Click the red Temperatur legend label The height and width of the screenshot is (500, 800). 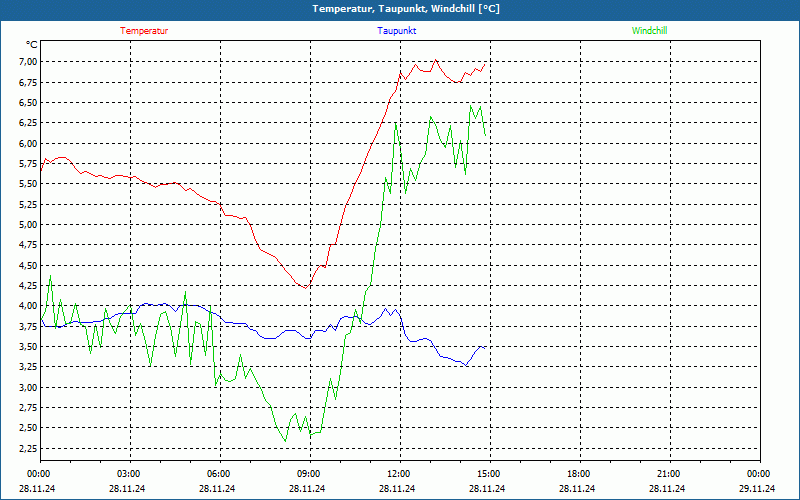coord(144,31)
